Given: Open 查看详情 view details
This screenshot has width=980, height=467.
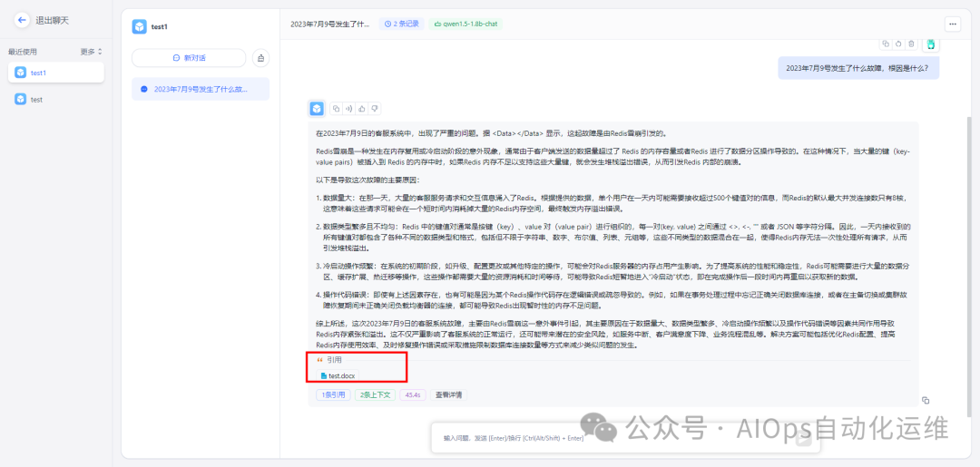Looking at the screenshot, I should pyautogui.click(x=448, y=394).
